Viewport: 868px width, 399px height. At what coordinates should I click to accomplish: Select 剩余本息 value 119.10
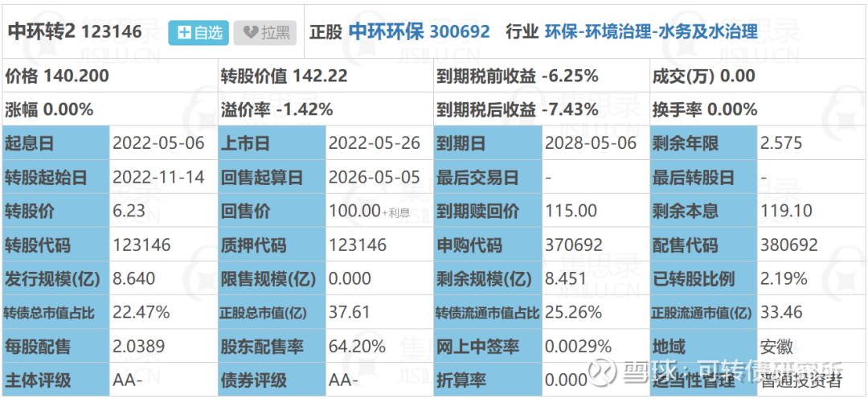tap(786, 211)
